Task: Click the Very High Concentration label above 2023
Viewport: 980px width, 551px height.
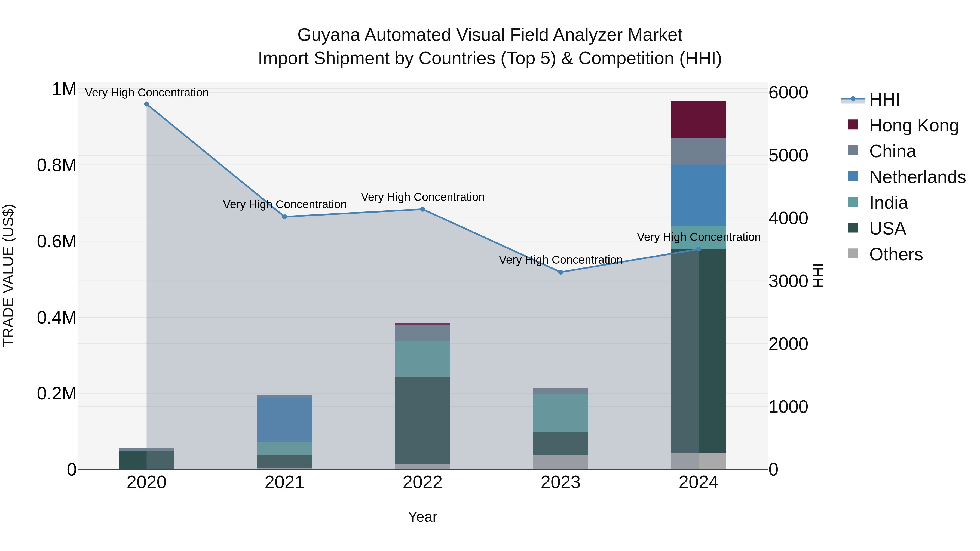Action: [561, 260]
